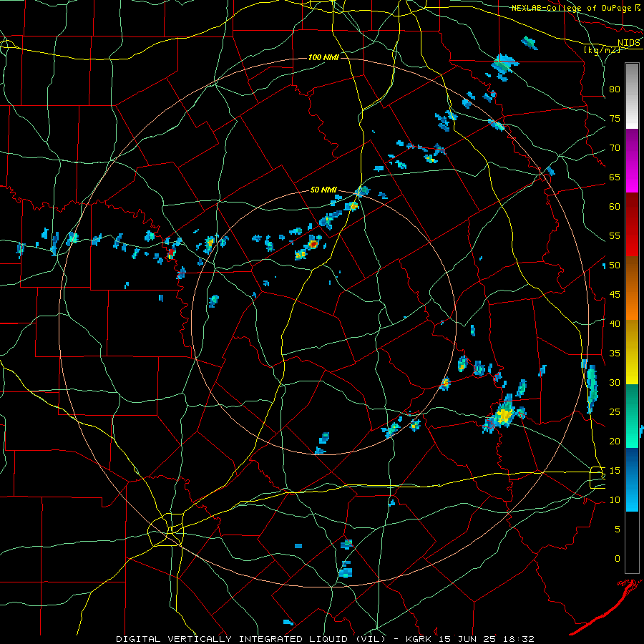Pick the purple segment of the color bar
644x644 pixels.
[x=632, y=160]
